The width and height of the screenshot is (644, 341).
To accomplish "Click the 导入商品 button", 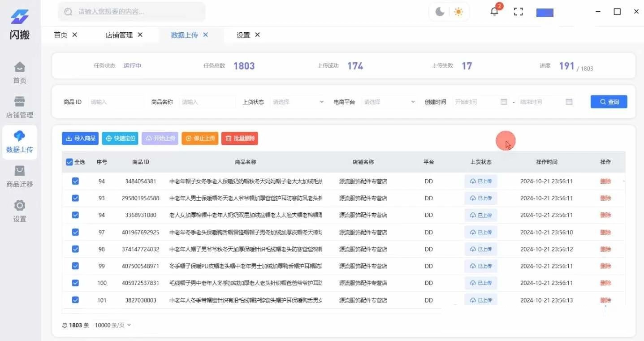I will coord(80,138).
